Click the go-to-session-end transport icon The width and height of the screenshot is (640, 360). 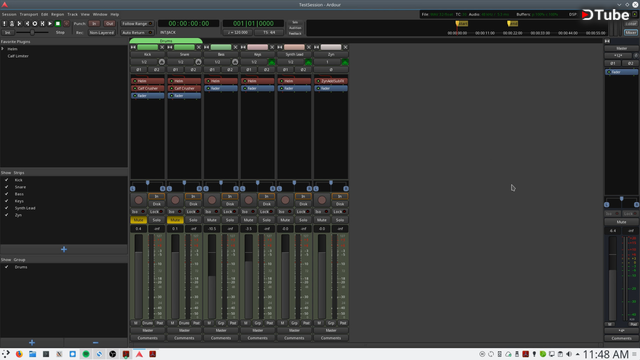coord(27,24)
